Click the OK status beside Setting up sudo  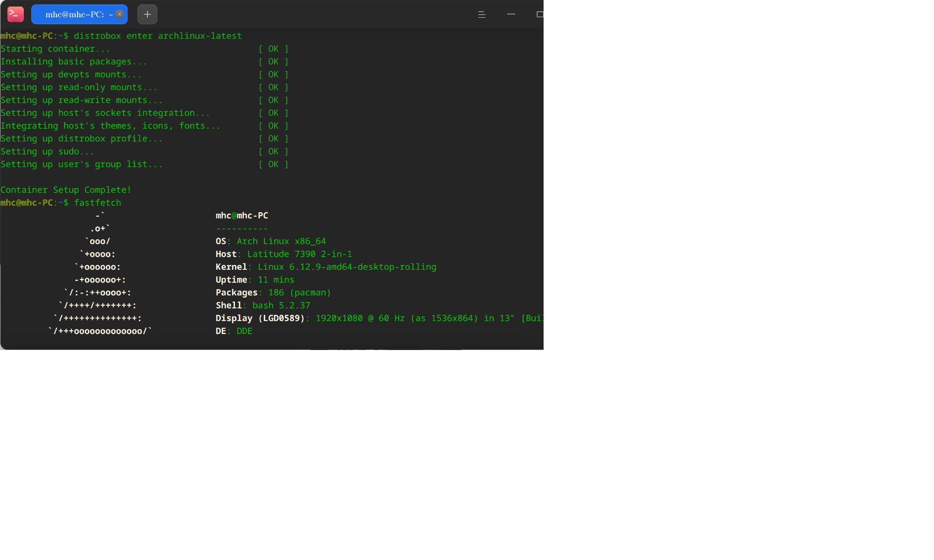click(x=273, y=152)
